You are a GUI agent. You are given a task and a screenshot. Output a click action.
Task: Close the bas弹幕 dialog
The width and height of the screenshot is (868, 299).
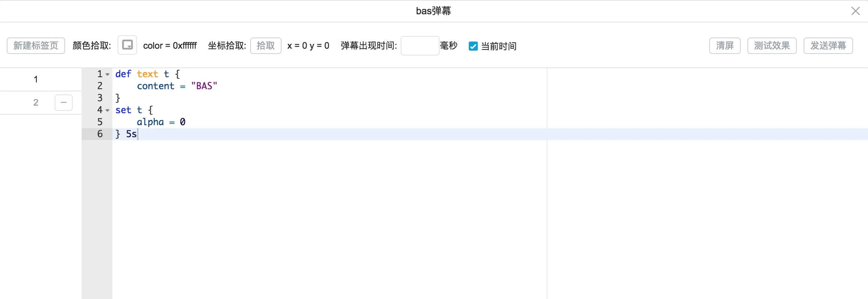pos(855,11)
